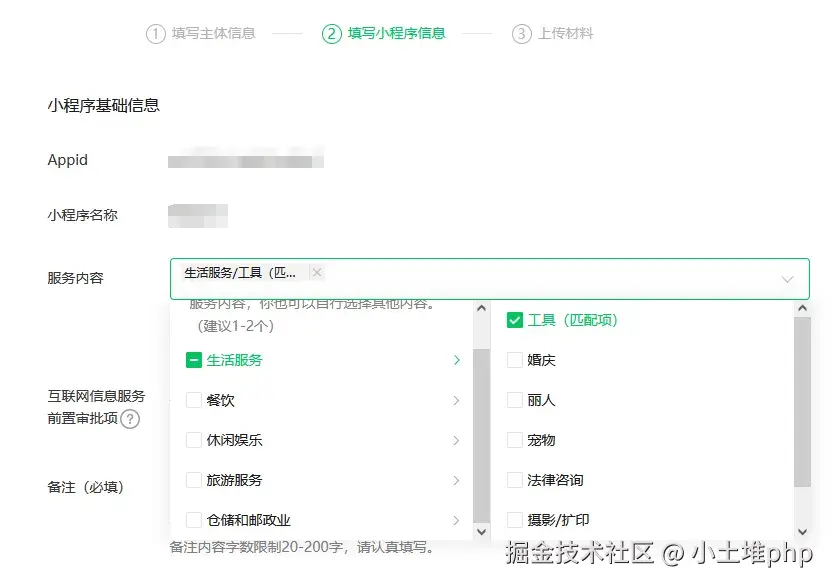Open the 服务内容 dropdown arrow
This screenshot has height=586, width=832.
[x=789, y=279]
